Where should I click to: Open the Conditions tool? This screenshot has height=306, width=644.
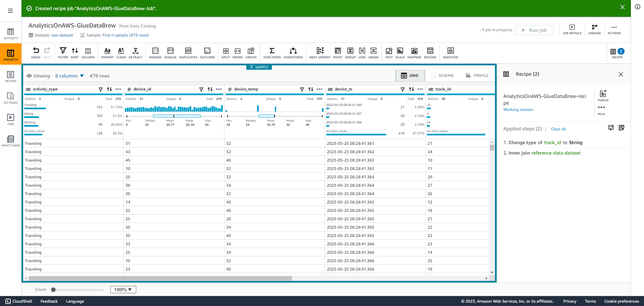(x=293, y=53)
